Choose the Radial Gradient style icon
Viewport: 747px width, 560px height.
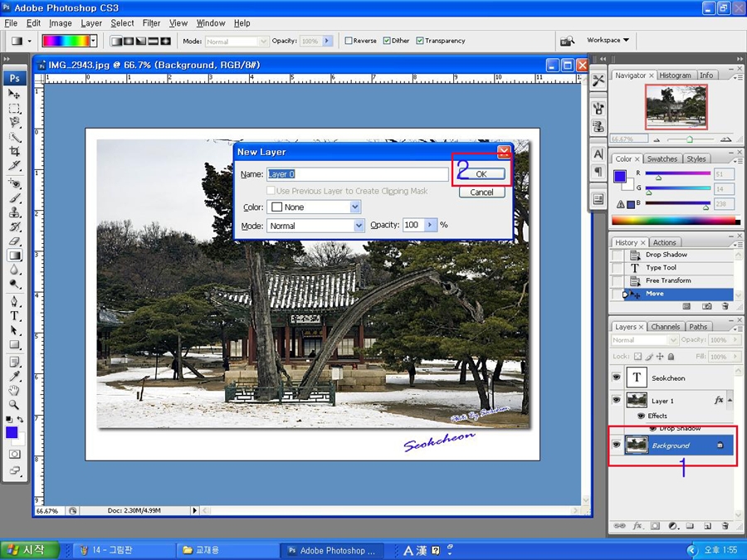tap(129, 41)
